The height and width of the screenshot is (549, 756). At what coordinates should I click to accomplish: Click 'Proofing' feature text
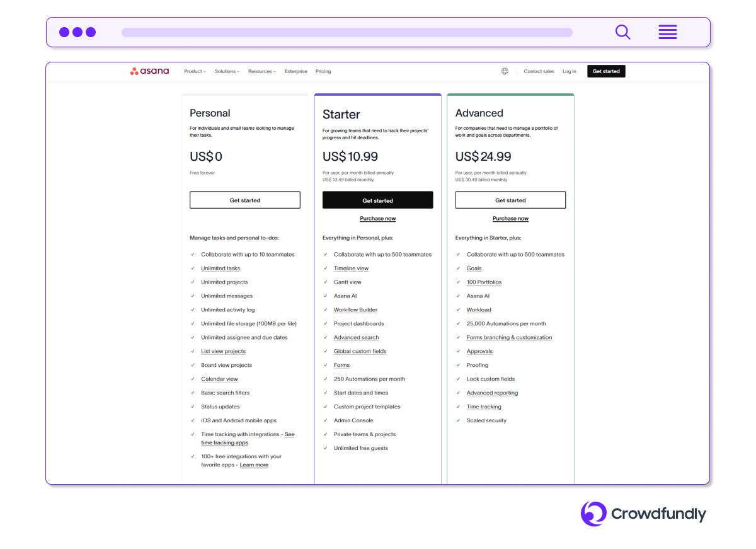[x=478, y=366]
